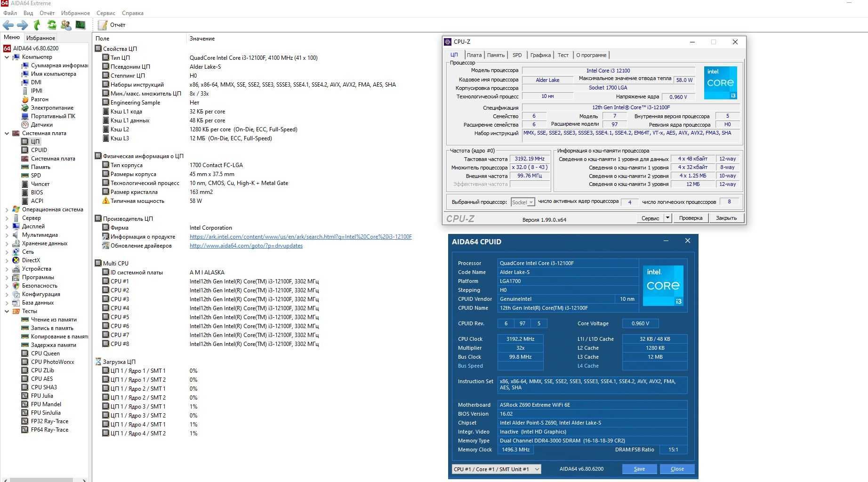The image size is (868, 482).
Task: Expand the Сервер tree node
Action: (x=7, y=218)
